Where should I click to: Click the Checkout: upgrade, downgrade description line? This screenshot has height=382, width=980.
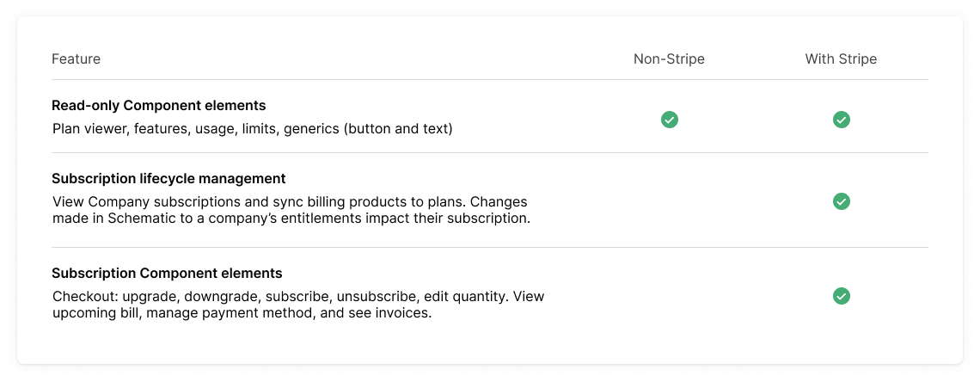click(297, 296)
